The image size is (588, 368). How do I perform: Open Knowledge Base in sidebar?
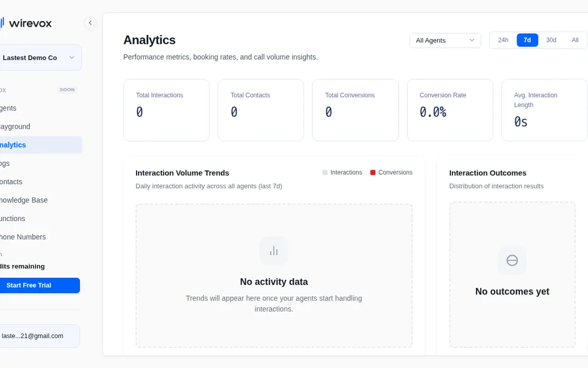click(40, 200)
